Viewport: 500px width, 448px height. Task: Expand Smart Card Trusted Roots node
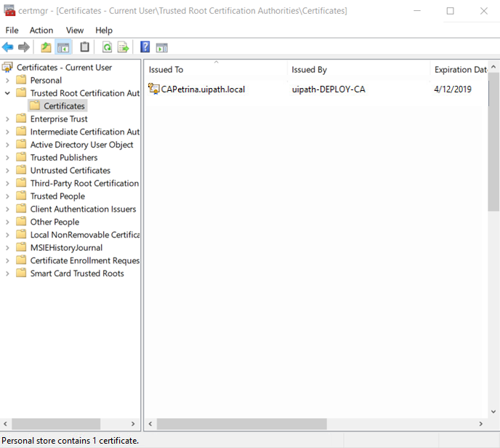click(x=7, y=273)
